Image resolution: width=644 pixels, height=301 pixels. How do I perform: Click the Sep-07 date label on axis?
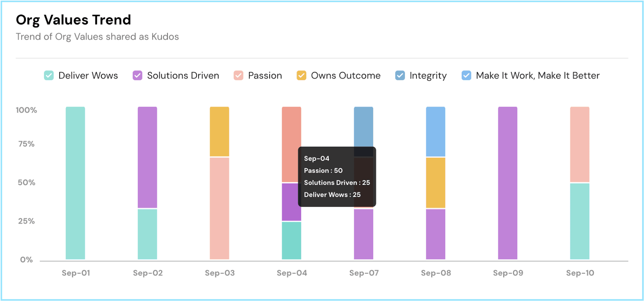[x=364, y=273]
